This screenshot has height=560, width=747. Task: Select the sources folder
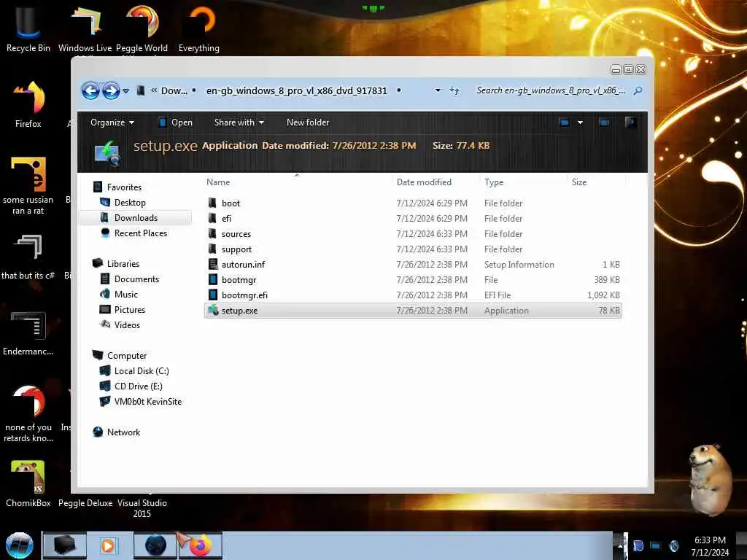(x=413, y=234)
